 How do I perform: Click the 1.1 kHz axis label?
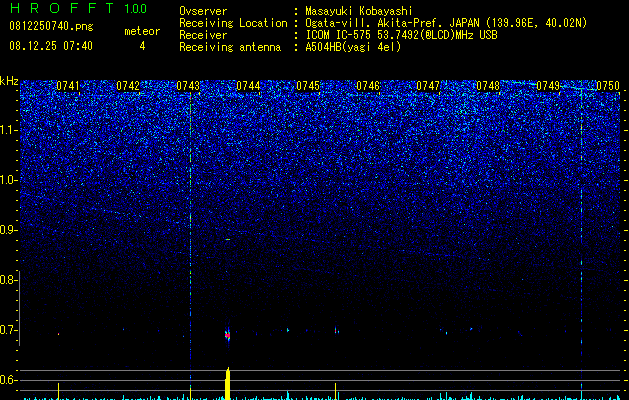(x=8, y=130)
